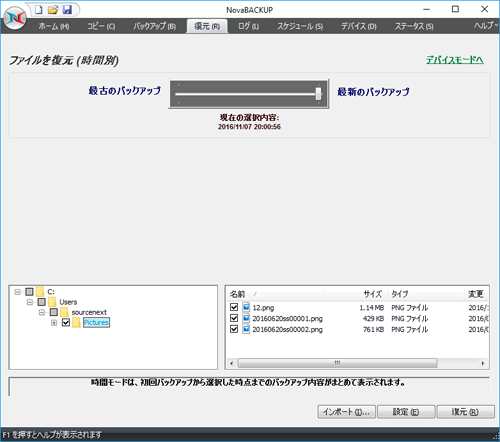Sort by the サイズ column header
Image resolution: width=500 pixels, height=442 pixels.
355,294
